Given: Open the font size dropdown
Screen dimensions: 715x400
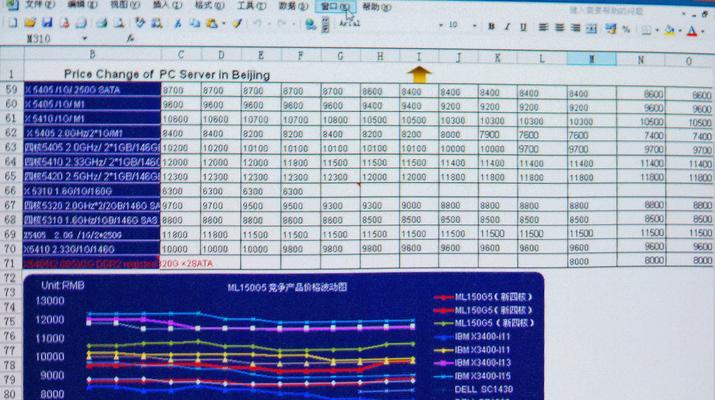Looking at the screenshot, I should [x=474, y=26].
